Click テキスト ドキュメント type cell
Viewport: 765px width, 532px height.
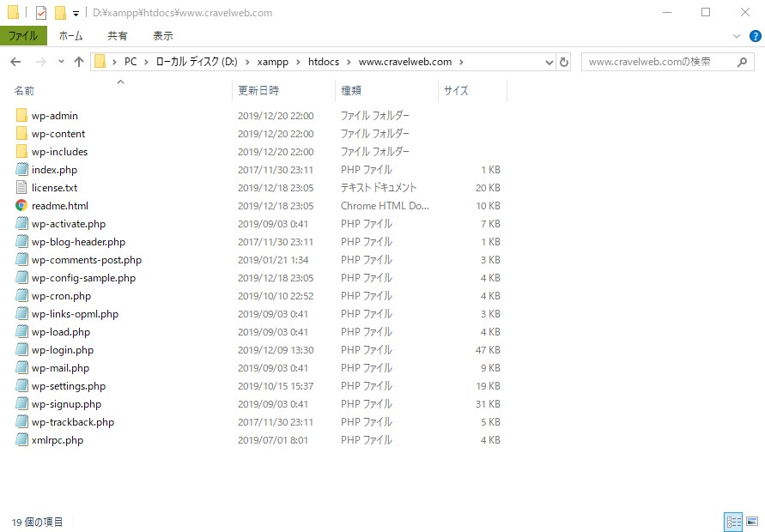pyautogui.click(x=379, y=188)
